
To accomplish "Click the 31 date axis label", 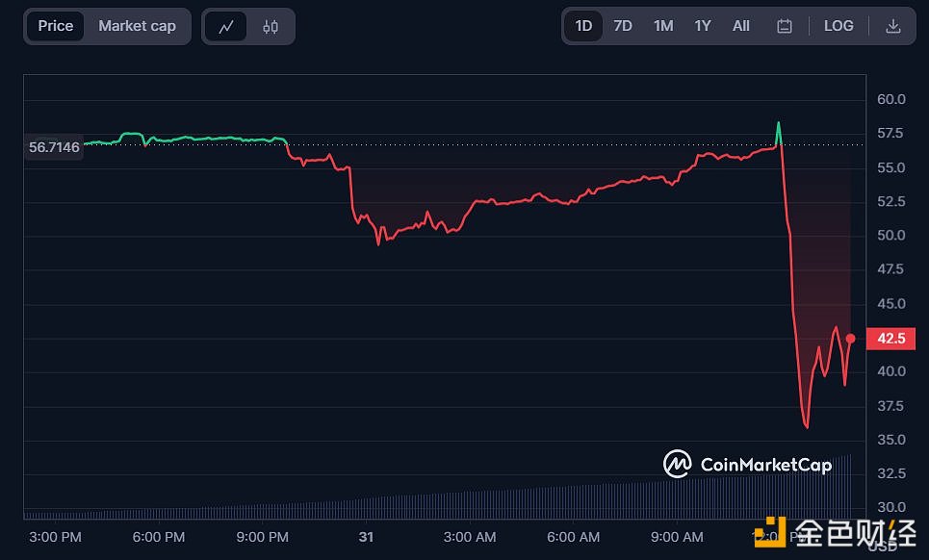I will (366, 537).
